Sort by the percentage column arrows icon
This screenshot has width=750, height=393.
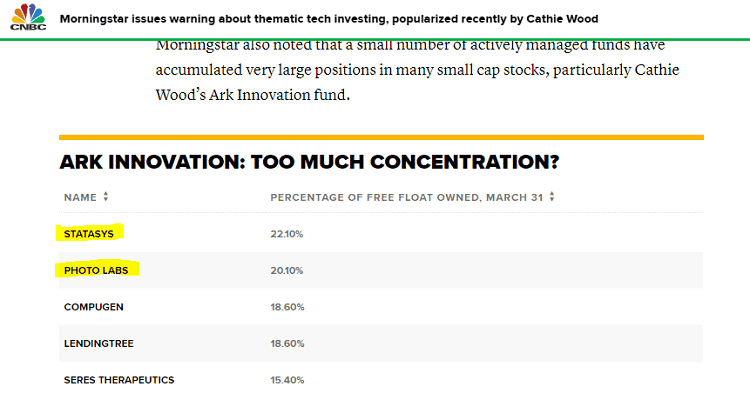pos(552,196)
